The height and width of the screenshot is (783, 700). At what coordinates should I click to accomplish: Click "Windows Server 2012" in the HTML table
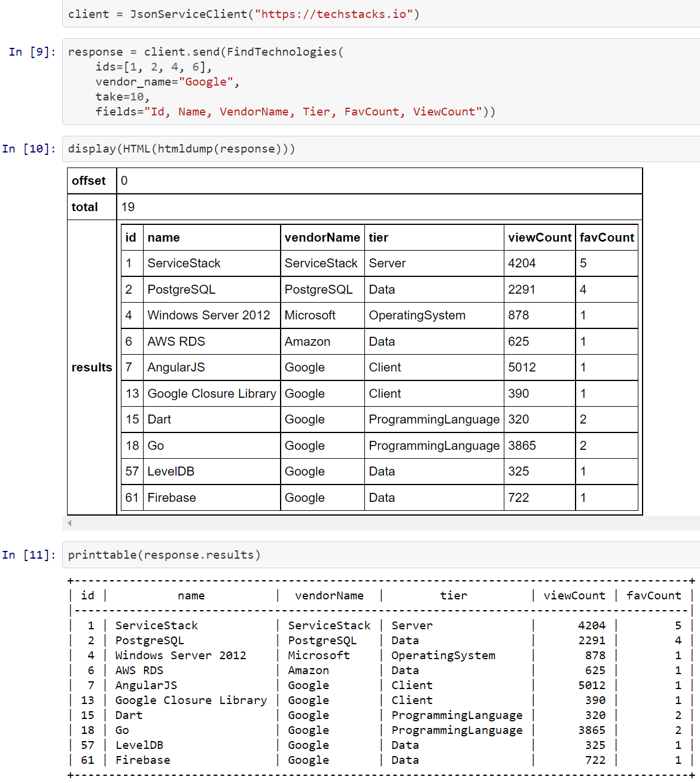tap(209, 315)
